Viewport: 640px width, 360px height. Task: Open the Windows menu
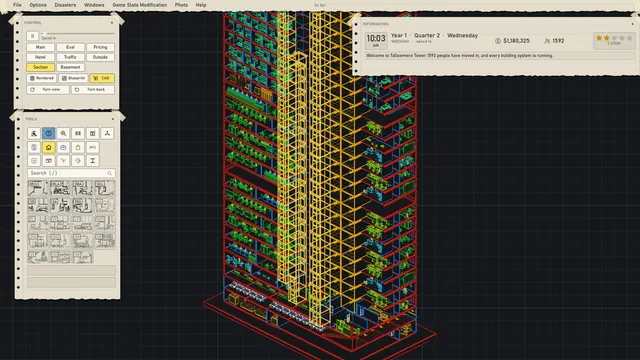coord(94,5)
